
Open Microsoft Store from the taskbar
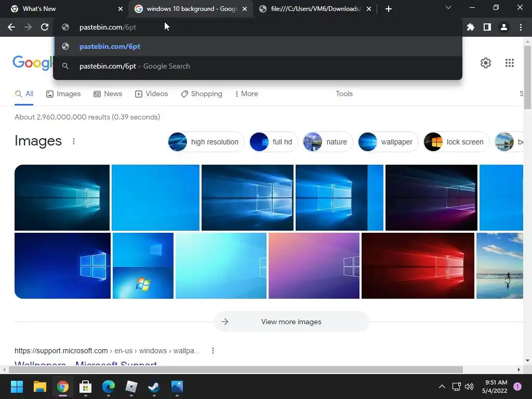point(86,387)
